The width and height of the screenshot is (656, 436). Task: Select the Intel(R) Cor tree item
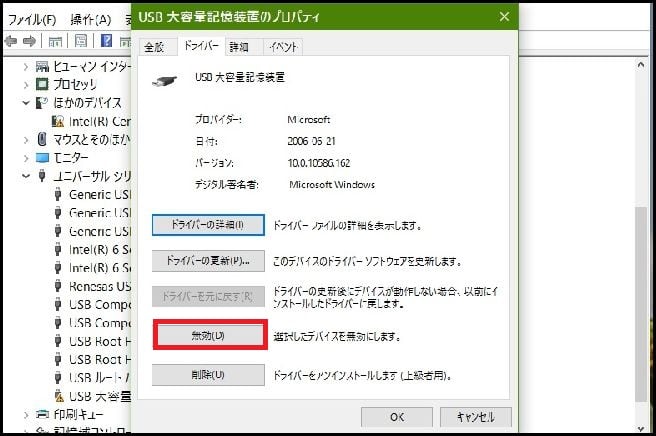[x=100, y=121]
